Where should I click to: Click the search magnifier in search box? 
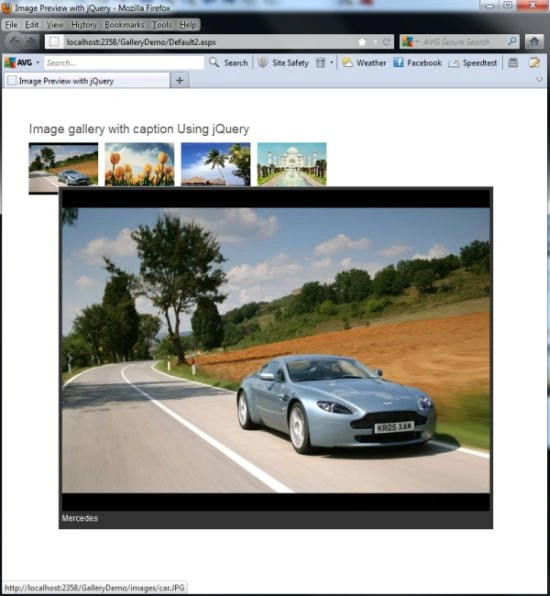pos(512,41)
